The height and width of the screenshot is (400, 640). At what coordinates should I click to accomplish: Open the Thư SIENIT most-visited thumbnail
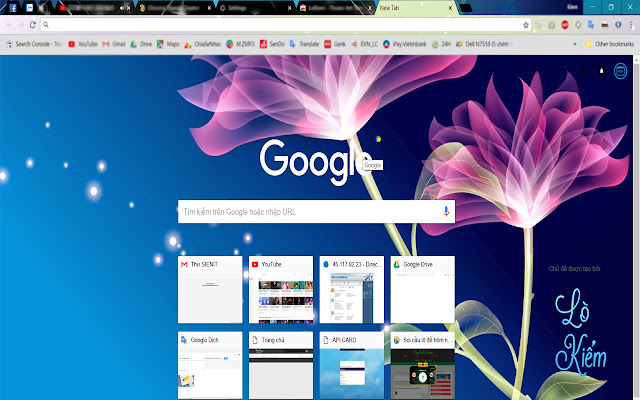210,289
